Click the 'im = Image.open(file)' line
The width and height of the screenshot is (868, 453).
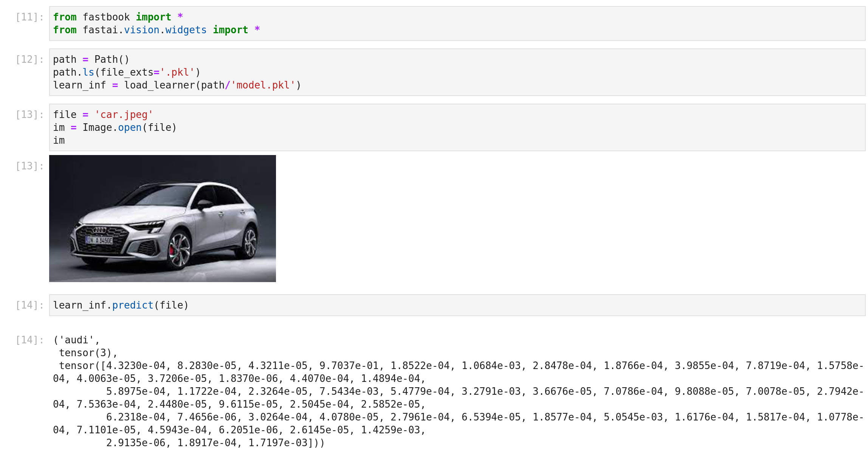115,127
